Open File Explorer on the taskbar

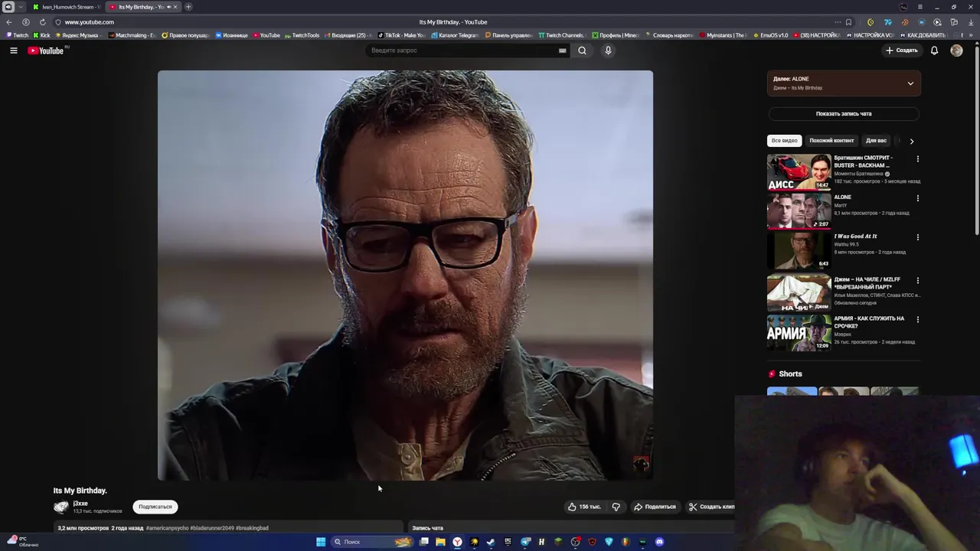tap(440, 542)
